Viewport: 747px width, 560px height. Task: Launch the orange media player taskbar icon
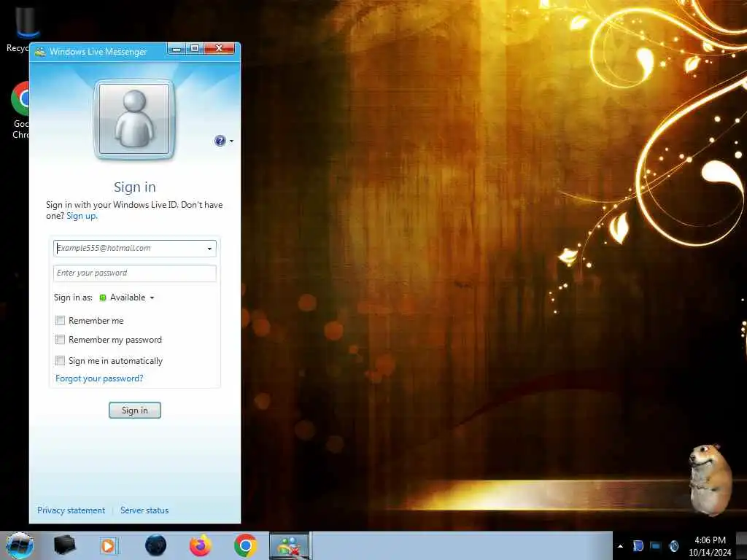pos(109,545)
